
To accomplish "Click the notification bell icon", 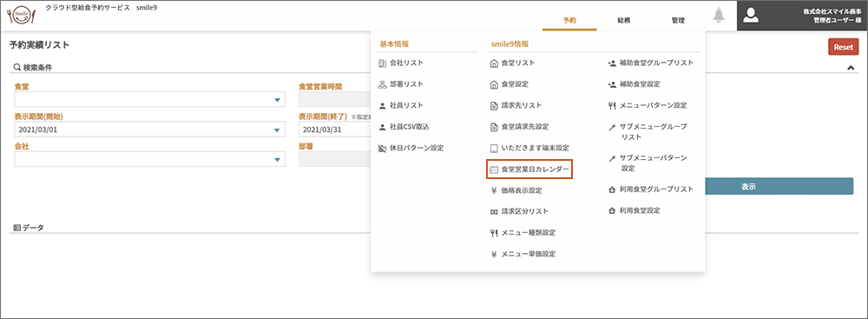I will point(719,16).
